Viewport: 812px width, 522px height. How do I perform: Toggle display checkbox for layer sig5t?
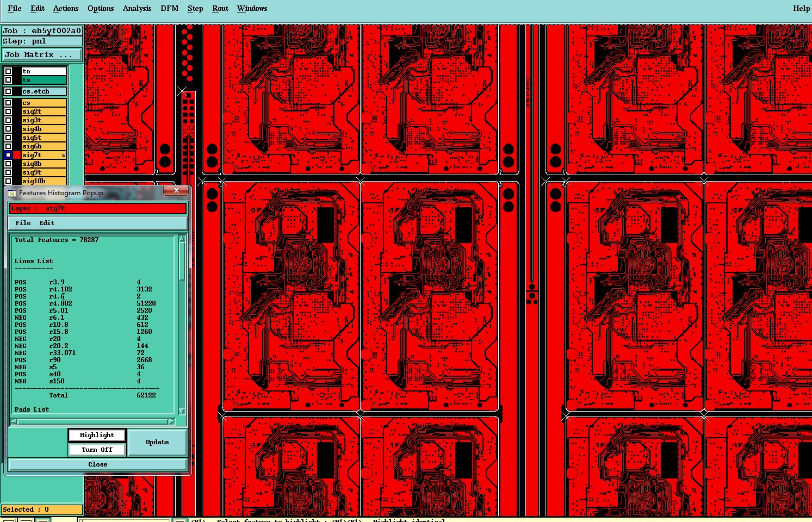tap(8, 138)
